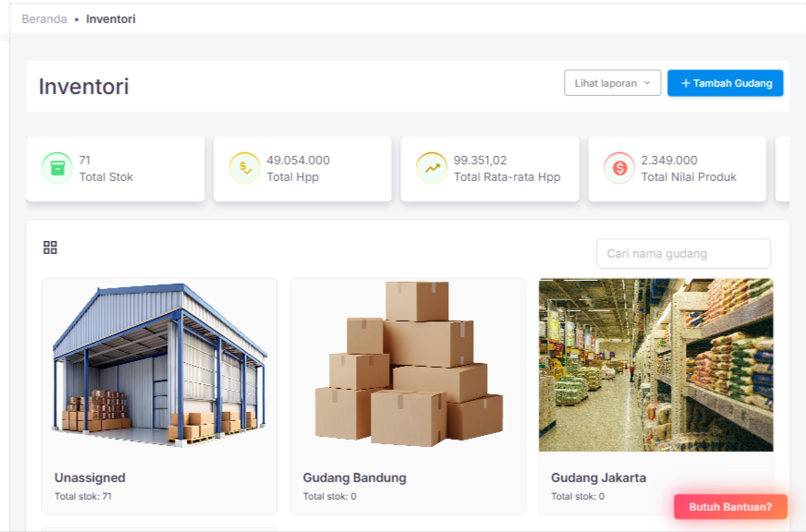The width and height of the screenshot is (806, 532).
Task: Click the Gudang Jakarta title
Action: tap(598, 478)
